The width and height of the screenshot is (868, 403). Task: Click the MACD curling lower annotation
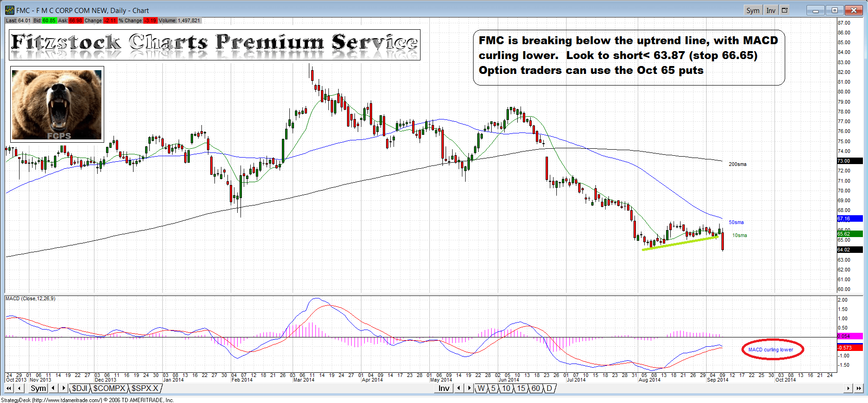click(772, 350)
